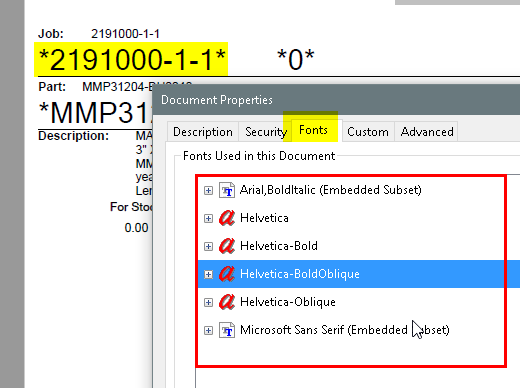Expand the Helvetica font entry
This screenshot has width=520, height=388.
pyautogui.click(x=208, y=218)
